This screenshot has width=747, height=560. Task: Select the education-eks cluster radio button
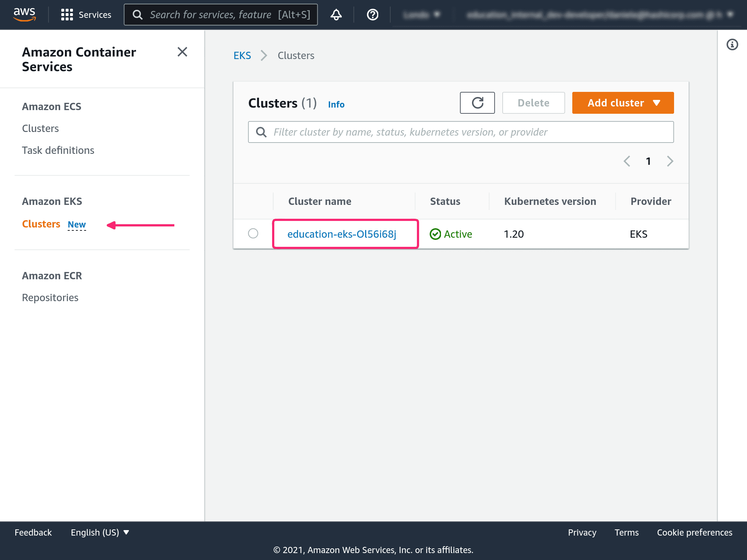(253, 233)
